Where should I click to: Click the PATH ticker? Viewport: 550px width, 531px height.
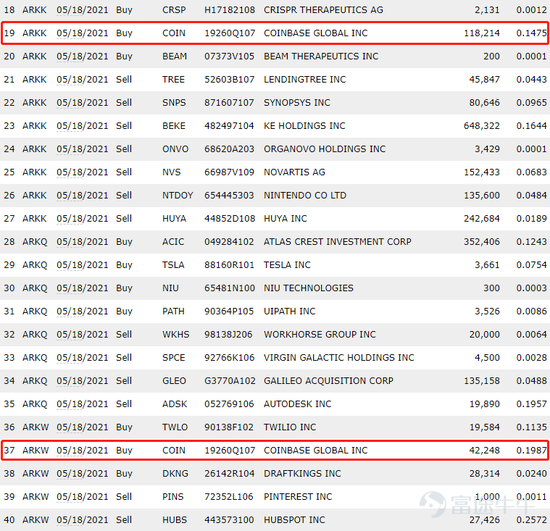click(173, 311)
